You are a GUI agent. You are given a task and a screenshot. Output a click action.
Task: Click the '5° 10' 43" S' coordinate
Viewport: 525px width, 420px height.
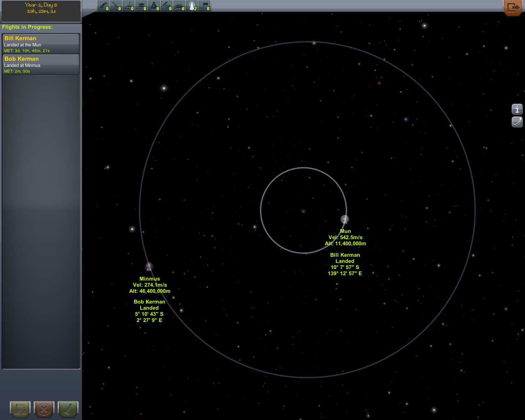(149, 314)
